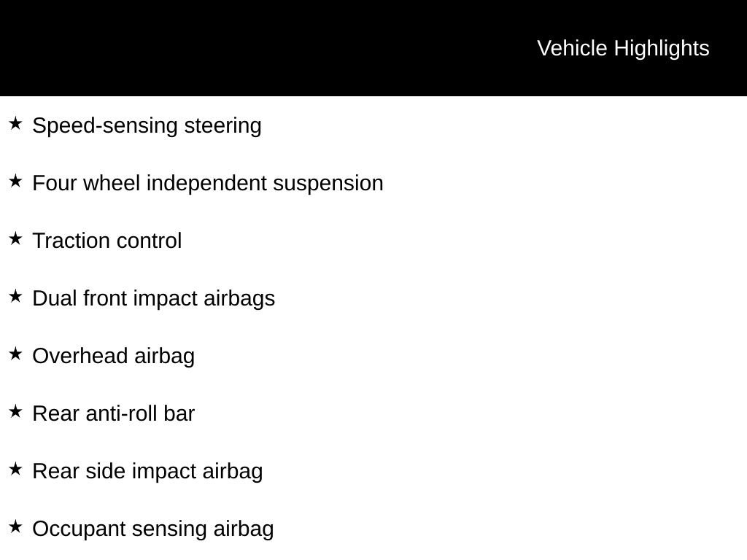Click the Traction control list item
This screenshot has height=560, width=747.
(107, 241)
